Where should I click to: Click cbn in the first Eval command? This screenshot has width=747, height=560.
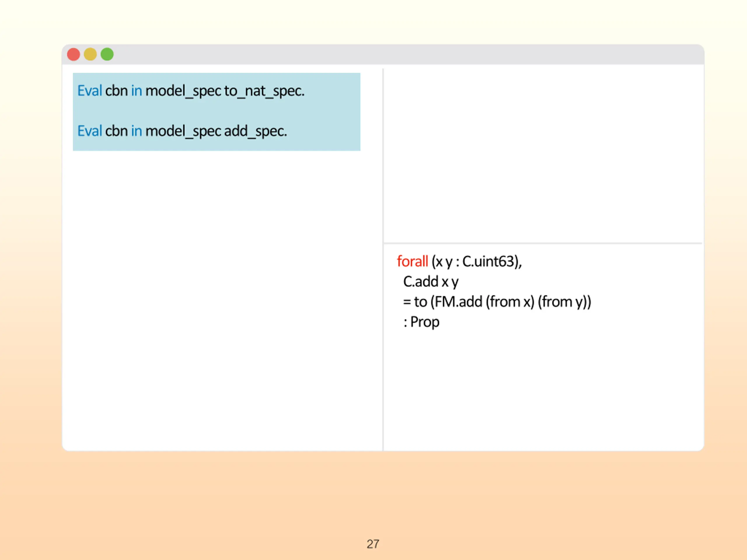pyautogui.click(x=116, y=90)
